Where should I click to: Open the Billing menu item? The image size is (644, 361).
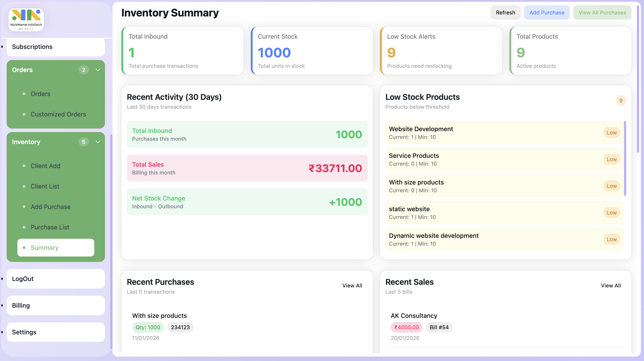tap(21, 305)
